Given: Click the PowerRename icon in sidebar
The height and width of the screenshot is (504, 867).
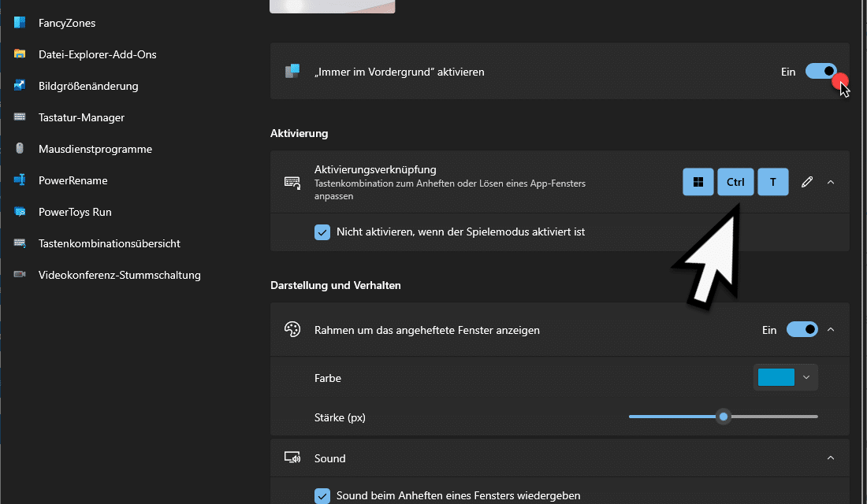Looking at the screenshot, I should click(x=20, y=180).
